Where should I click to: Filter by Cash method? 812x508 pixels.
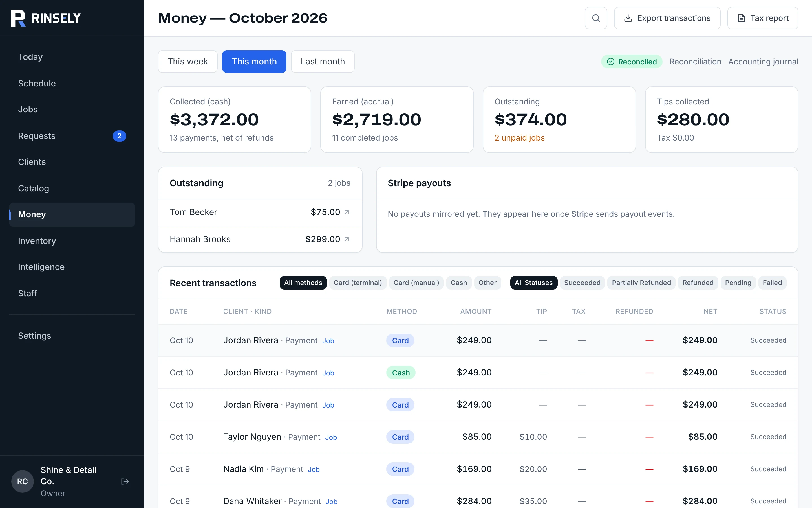tap(459, 283)
